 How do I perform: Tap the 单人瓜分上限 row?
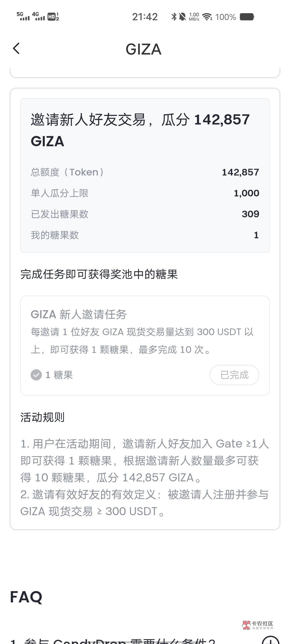point(145,193)
